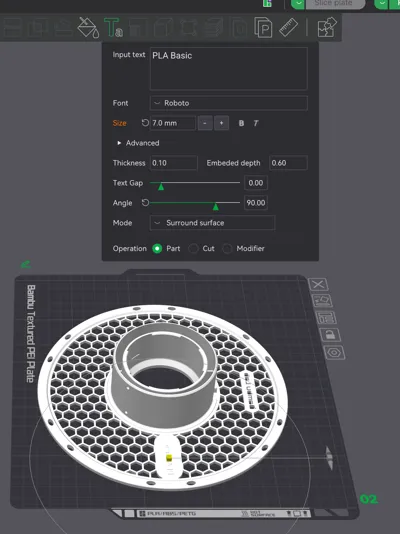Activate the Text shape tool in toolbar

tap(113, 27)
